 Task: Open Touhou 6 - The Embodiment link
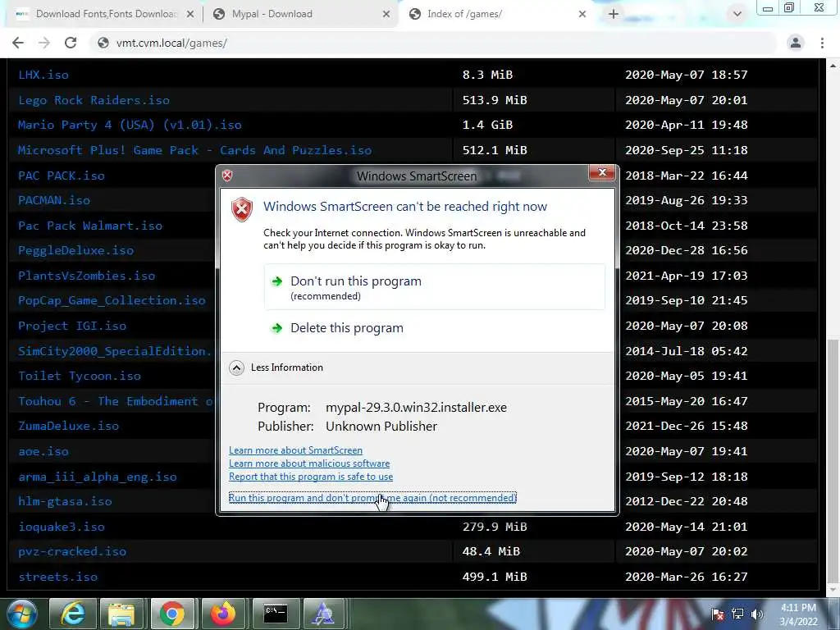[115, 401]
